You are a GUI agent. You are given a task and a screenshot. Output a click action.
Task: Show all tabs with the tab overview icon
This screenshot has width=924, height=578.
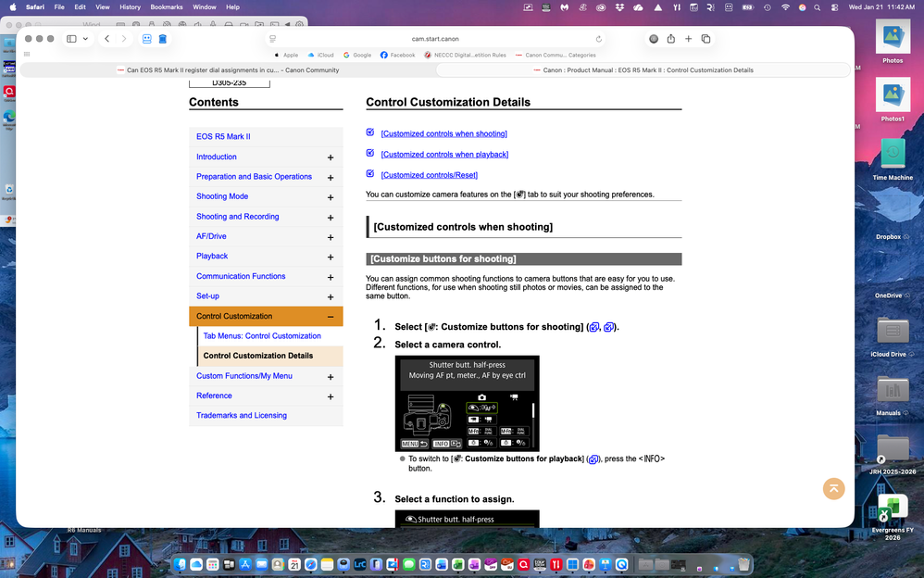pos(705,39)
